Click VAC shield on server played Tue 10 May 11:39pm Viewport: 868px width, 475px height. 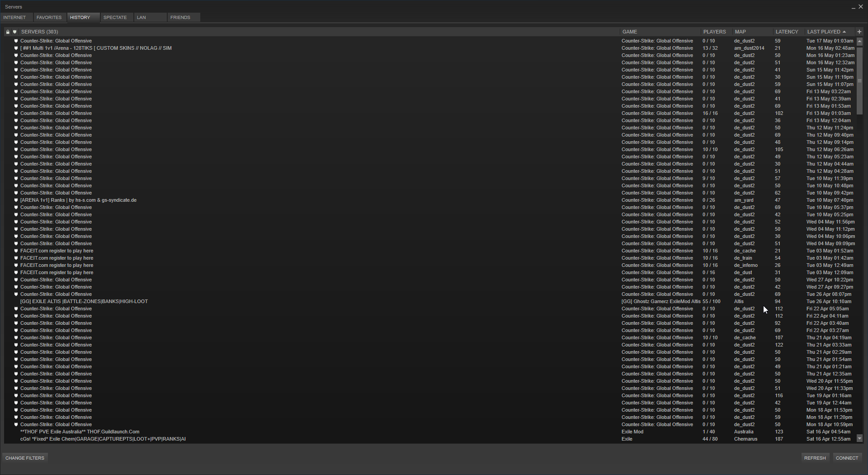click(x=16, y=178)
